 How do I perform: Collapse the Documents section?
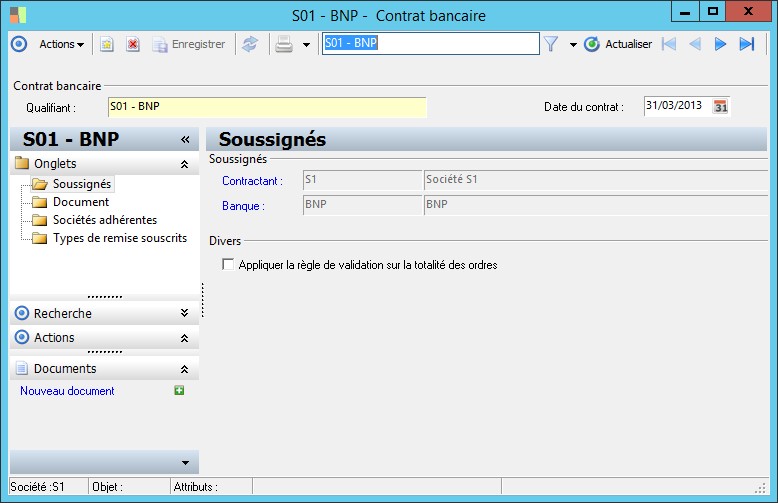point(185,369)
